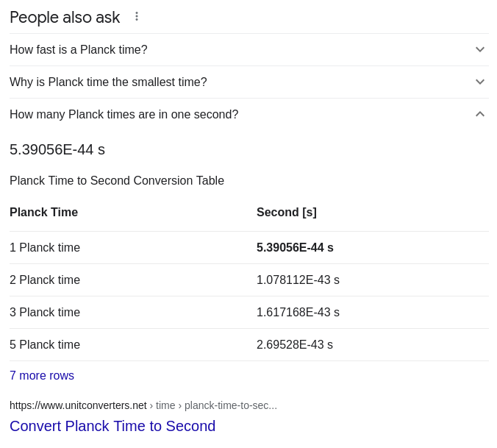
Task: Click the large 5.39056E-44 s answer text
Action: tap(57, 149)
